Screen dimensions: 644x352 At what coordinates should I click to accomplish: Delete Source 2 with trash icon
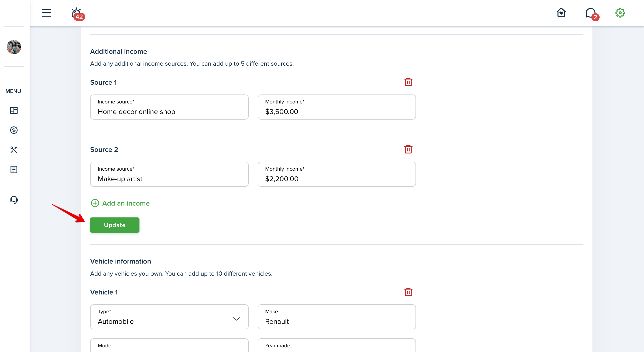point(408,149)
